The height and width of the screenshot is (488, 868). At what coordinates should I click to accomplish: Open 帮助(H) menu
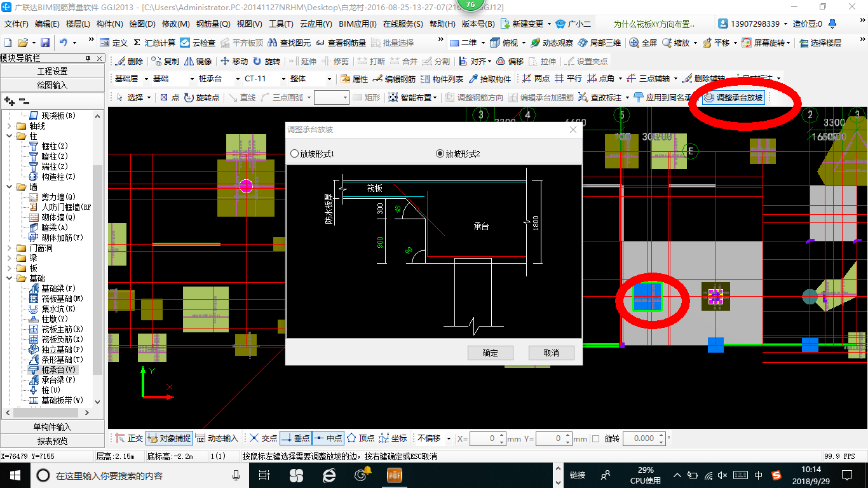(442, 24)
